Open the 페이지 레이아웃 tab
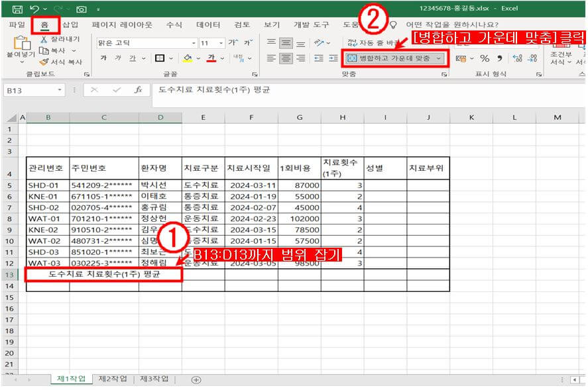Image resolution: width=588 pixels, height=390 pixels. pos(122,24)
